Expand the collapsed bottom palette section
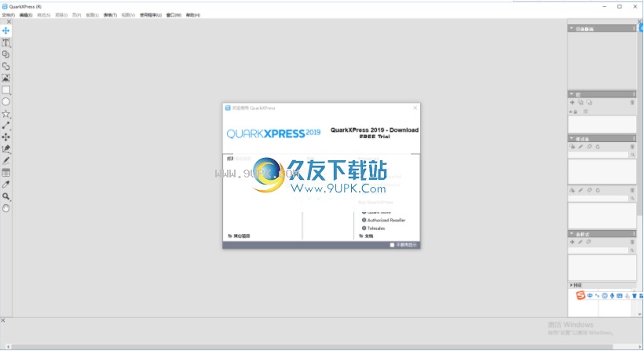Image resolution: width=644 pixels, height=351 pixels. coord(571,285)
